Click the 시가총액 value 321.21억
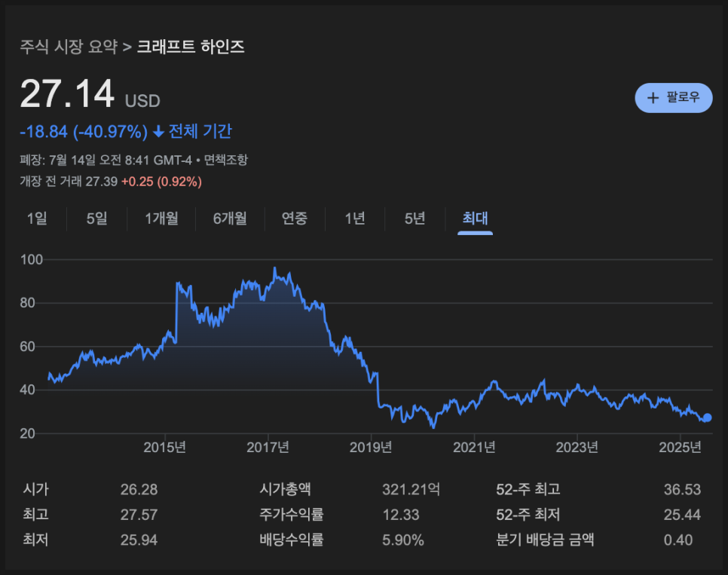Image resolution: width=728 pixels, height=575 pixels. (411, 490)
